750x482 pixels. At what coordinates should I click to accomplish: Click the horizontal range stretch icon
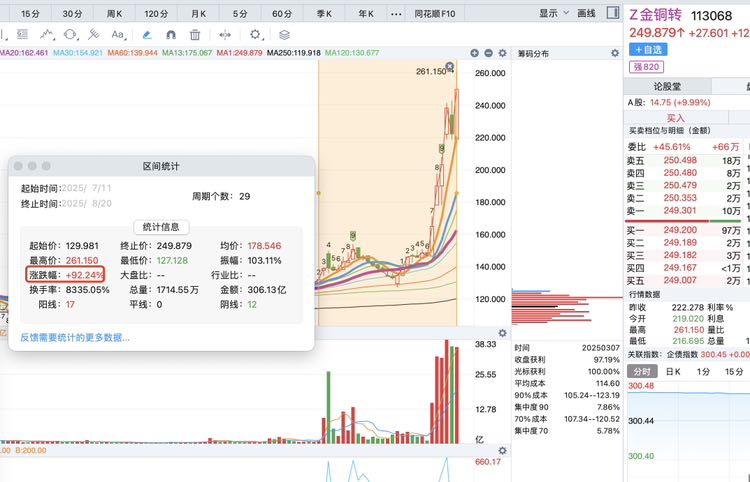coord(225,34)
